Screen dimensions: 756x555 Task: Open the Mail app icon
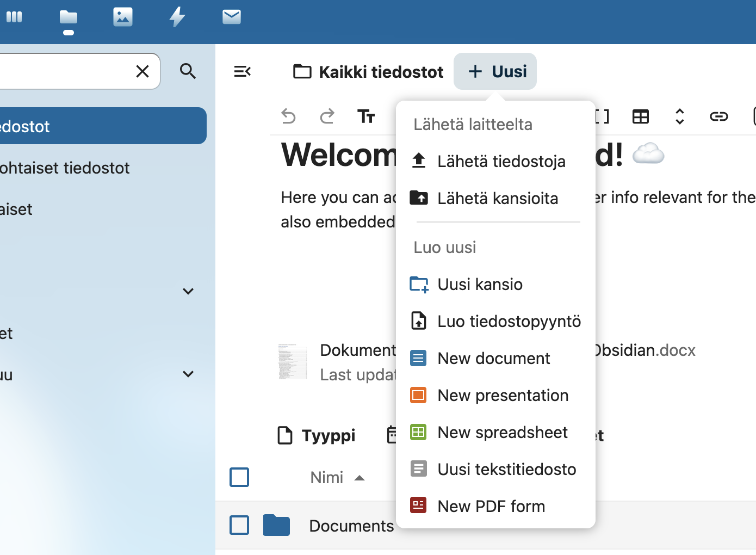[232, 17]
